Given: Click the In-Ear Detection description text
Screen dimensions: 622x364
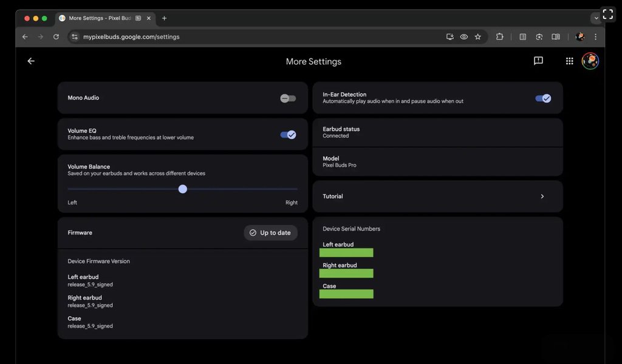Looking at the screenshot, I should click(393, 101).
